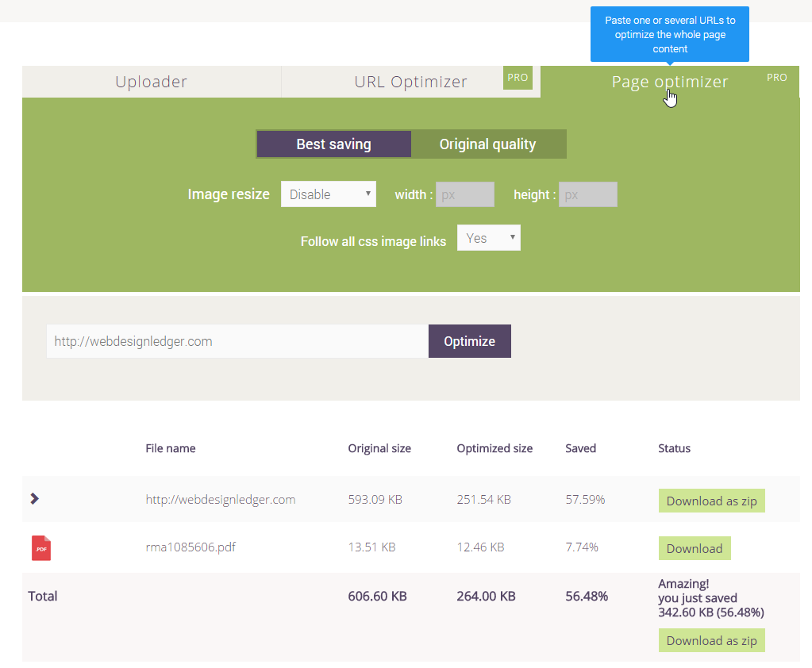Select the Best saving compression mode

(333, 144)
